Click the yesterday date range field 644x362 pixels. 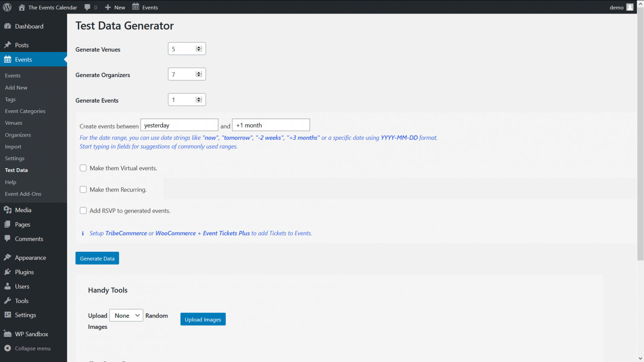(x=179, y=125)
